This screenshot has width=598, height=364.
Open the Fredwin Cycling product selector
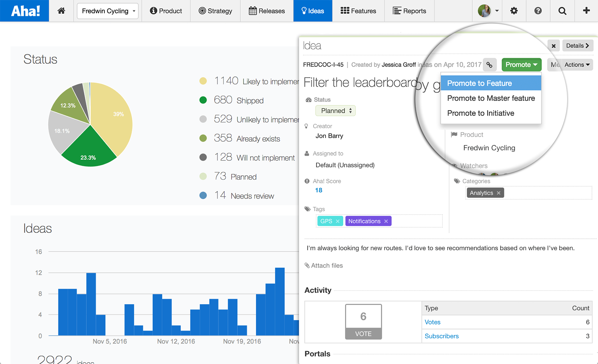coord(107,11)
